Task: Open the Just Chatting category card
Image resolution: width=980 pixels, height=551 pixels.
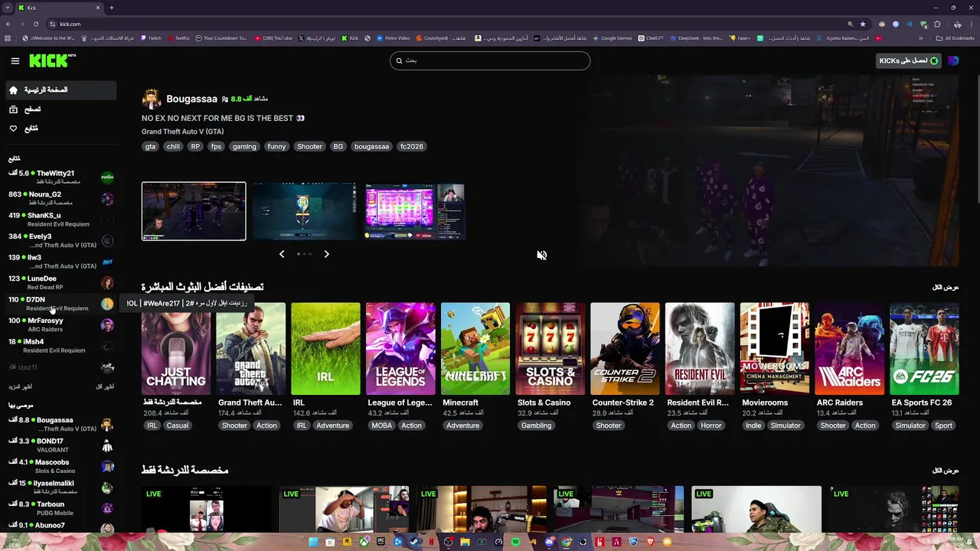Action: tap(175, 349)
